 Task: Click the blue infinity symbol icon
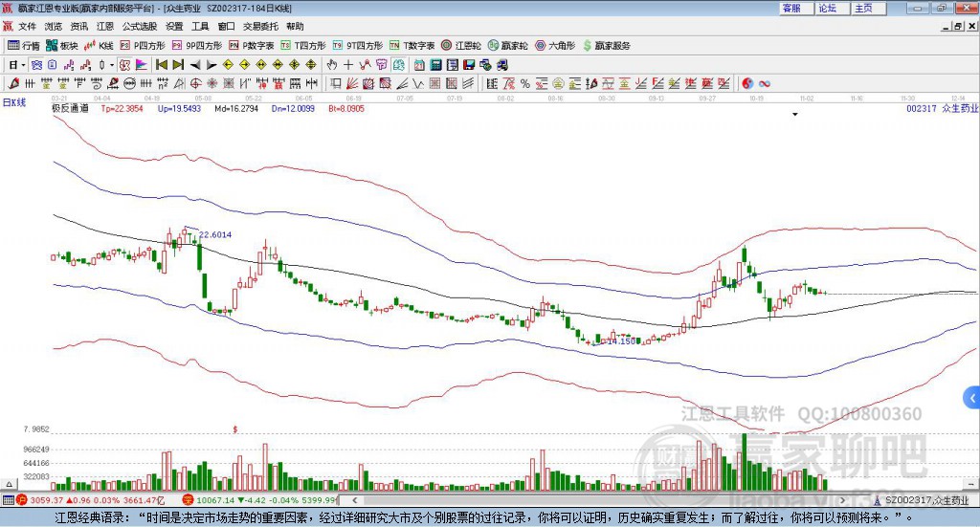point(765,83)
